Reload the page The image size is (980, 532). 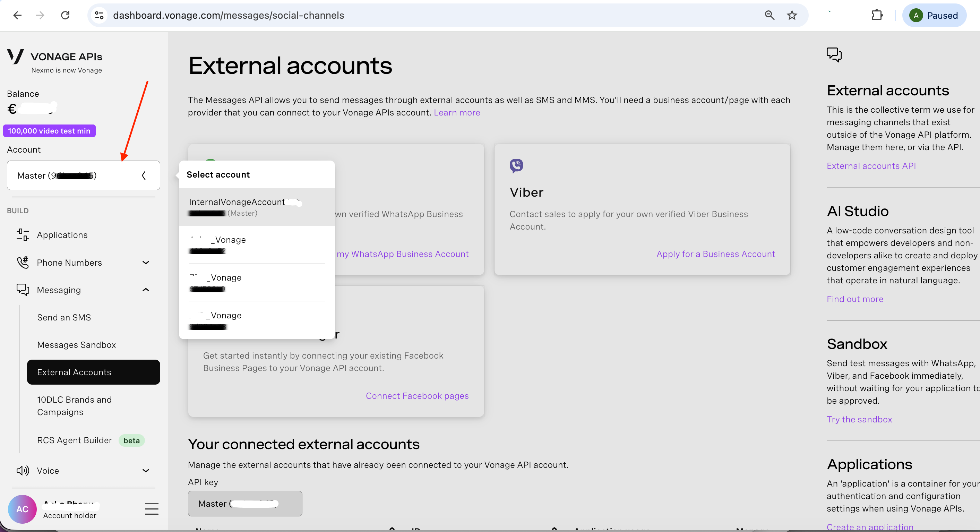pyautogui.click(x=66, y=15)
